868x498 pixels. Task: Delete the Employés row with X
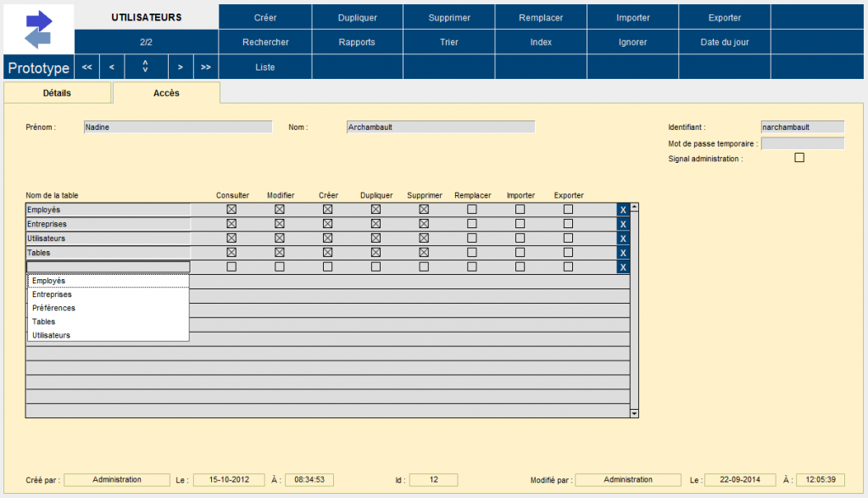point(622,210)
